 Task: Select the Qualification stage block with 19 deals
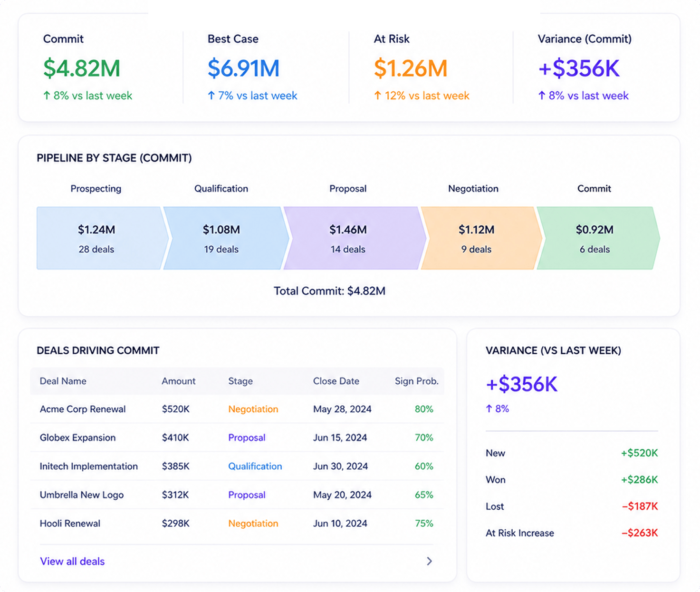click(x=226, y=238)
